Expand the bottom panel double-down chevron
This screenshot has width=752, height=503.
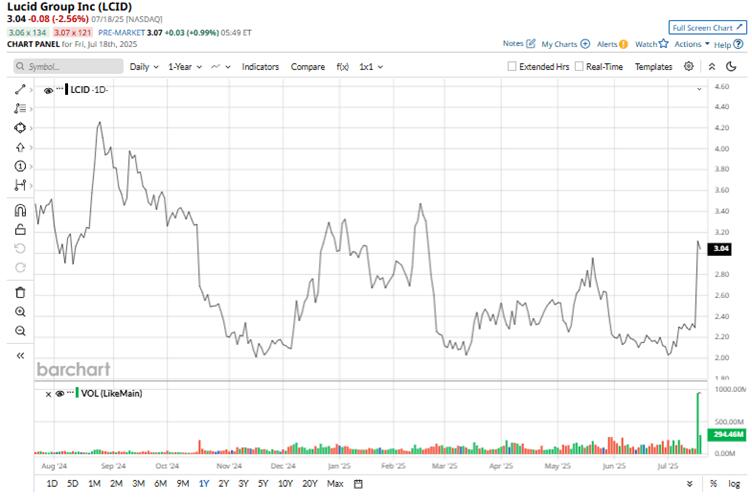(690, 484)
